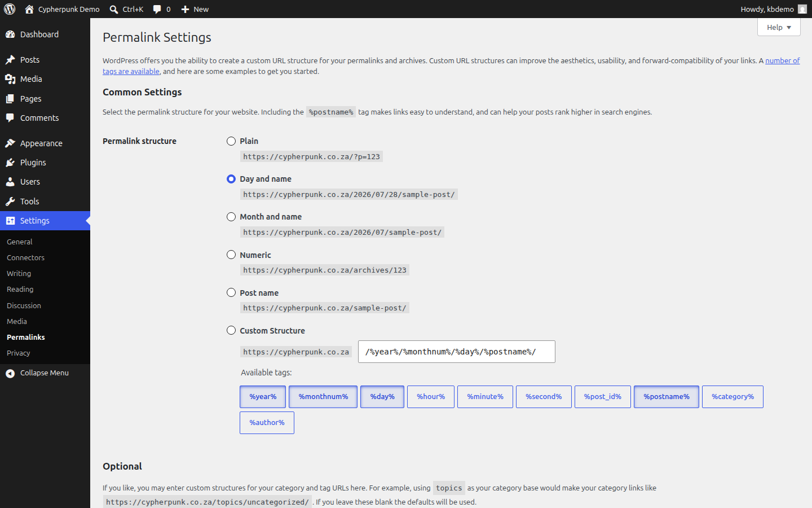Expand the Help dropdown tab
Viewport: 812px width, 508px height.
(779, 27)
